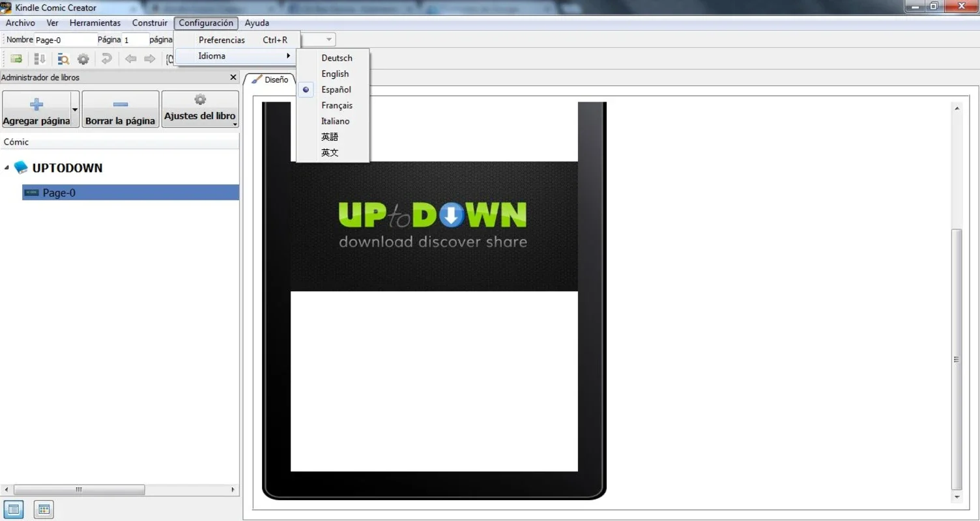Image resolution: width=980 pixels, height=521 pixels.
Task: Select the UPTODOWN book title
Action: coord(68,168)
